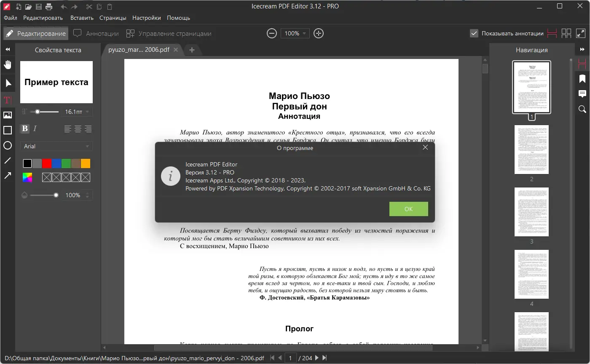Open the Вставить menu
This screenshot has width=590, height=364.
coord(82,18)
